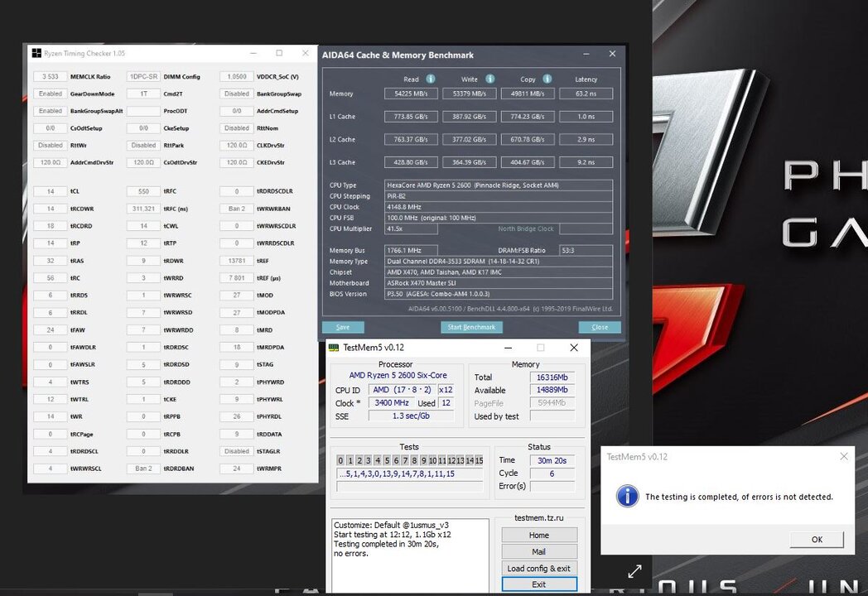Viewport: 868px width, 596px height.
Task: Click the tCL timing value field
Action: (51, 191)
